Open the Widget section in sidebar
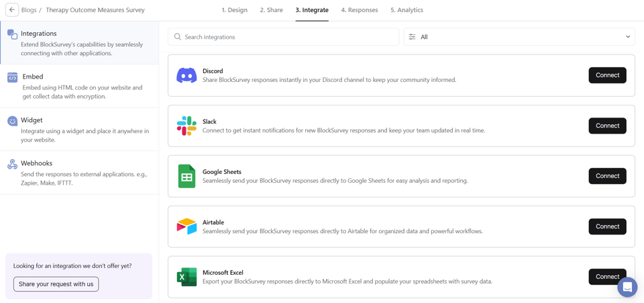The image size is (644, 303). [79, 130]
